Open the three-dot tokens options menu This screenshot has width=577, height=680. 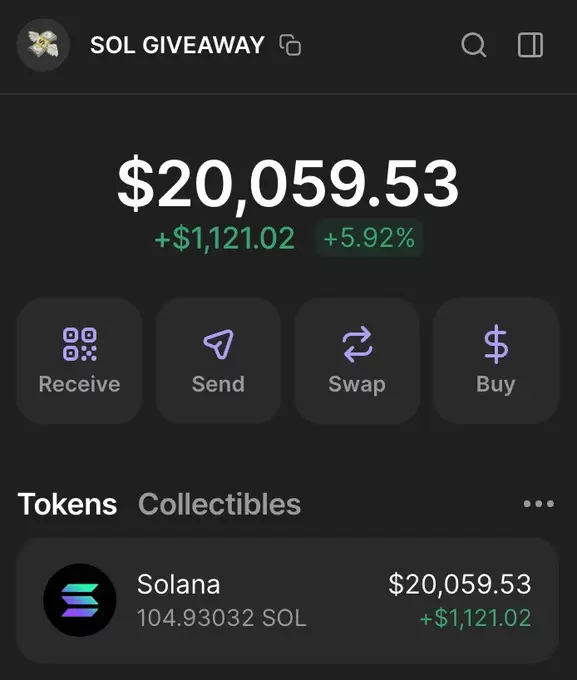538,503
